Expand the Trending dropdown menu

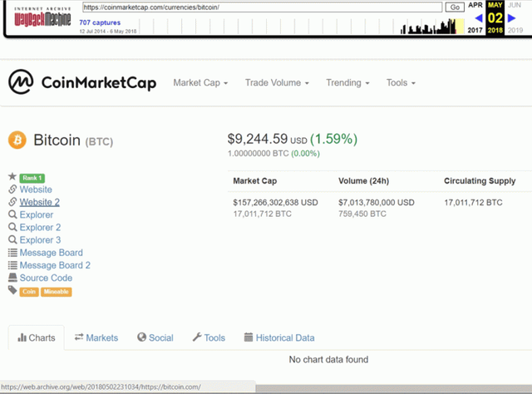(x=347, y=83)
